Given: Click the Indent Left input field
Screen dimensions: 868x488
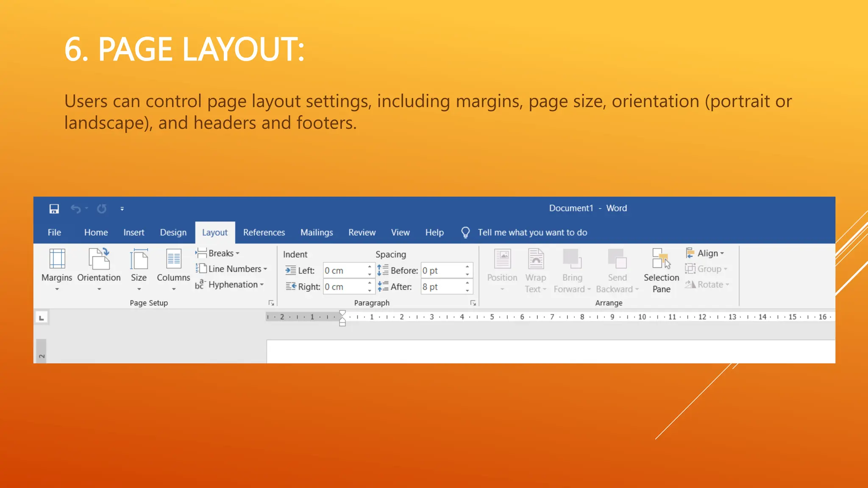Looking at the screenshot, I should coord(344,271).
